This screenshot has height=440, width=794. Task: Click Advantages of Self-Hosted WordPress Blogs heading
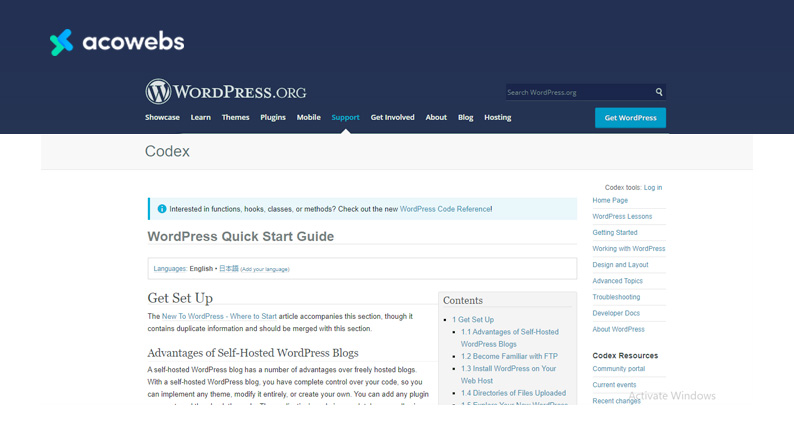coord(253,353)
